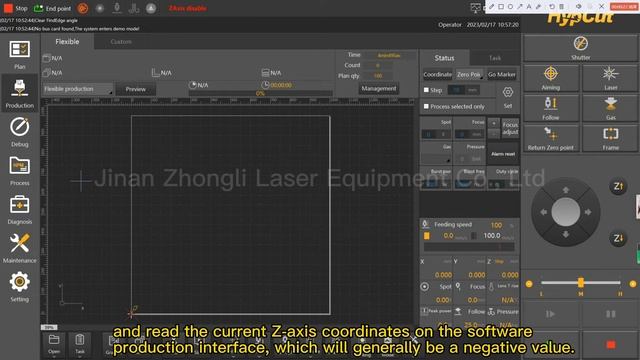Click the red stop button at bottom right

tap(610, 345)
